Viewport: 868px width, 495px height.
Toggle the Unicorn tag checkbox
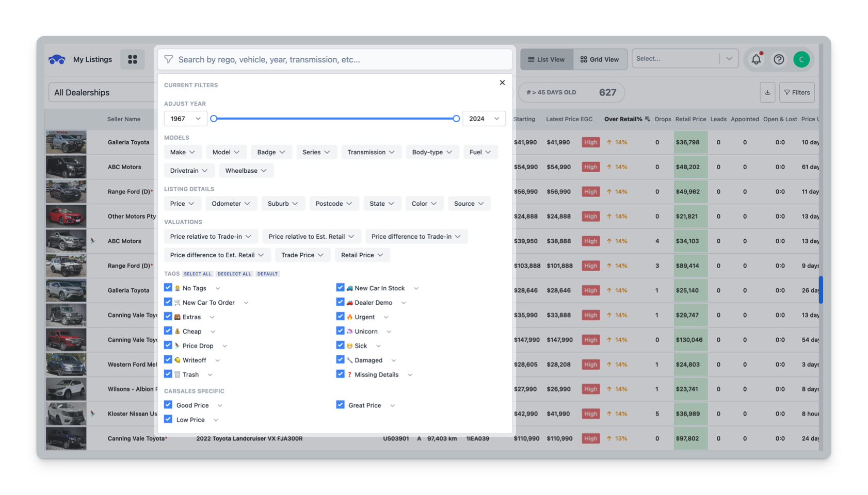click(x=340, y=331)
